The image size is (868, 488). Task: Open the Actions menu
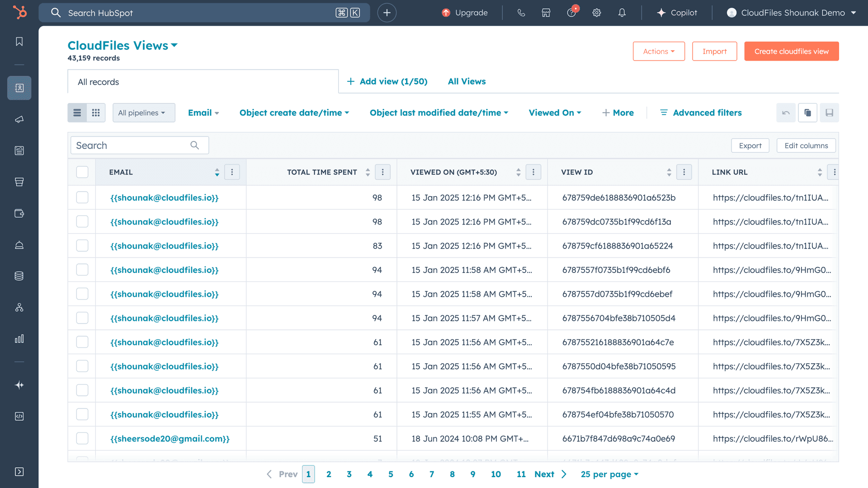658,51
